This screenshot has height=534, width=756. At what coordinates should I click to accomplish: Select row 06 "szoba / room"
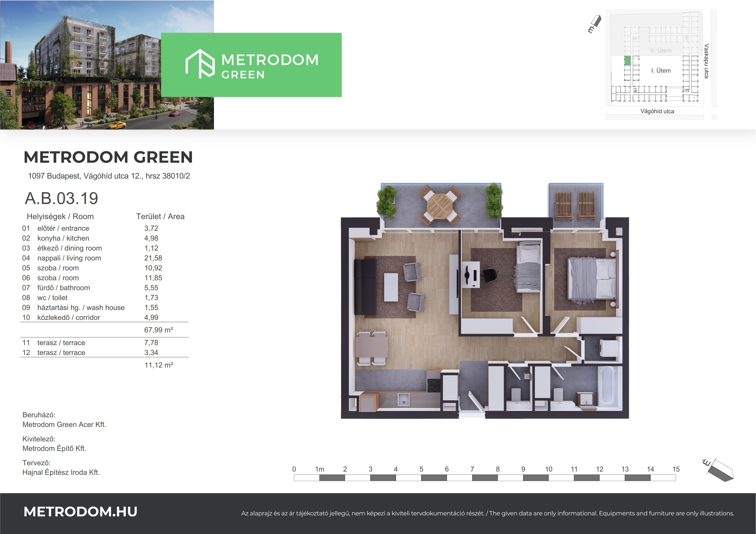(104, 278)
